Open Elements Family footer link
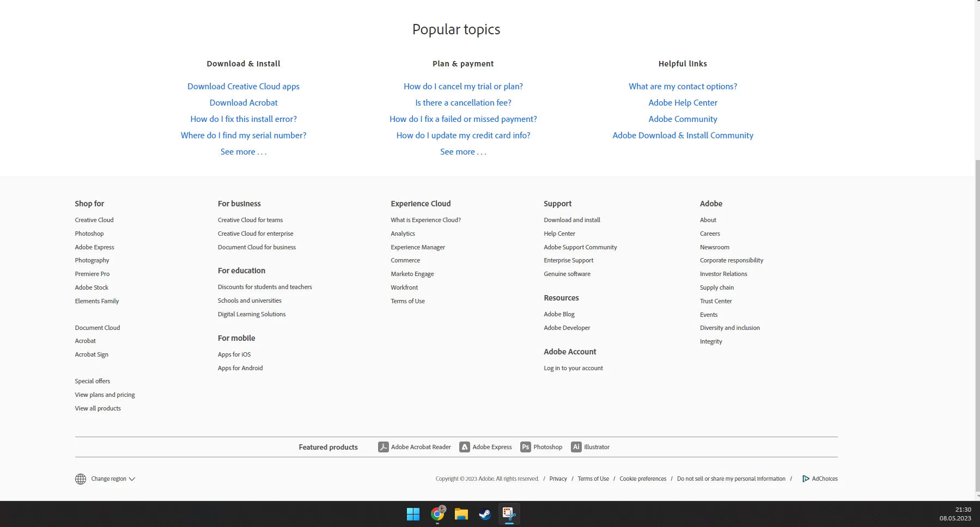Viewport: 980px width, 527px height. click(x=97, y=301)
